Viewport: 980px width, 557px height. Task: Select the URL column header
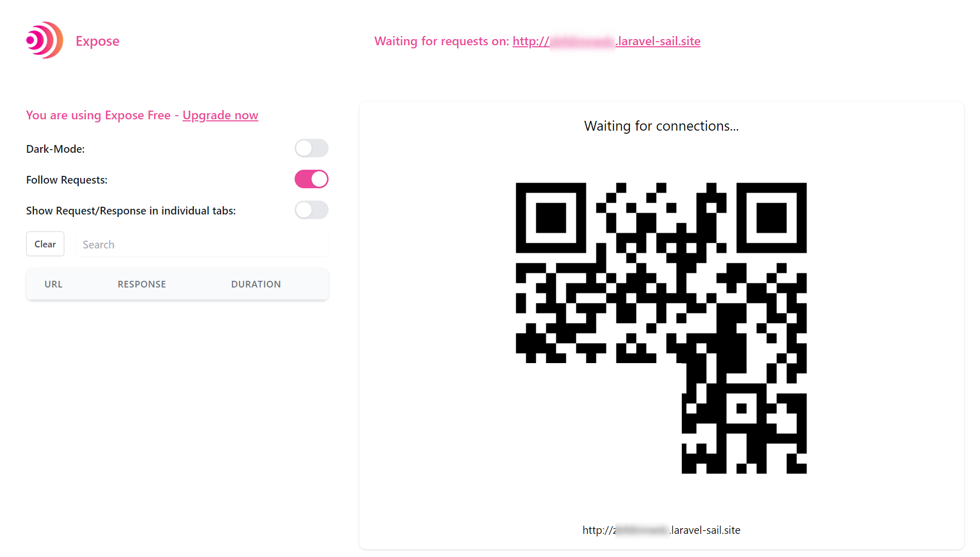point(53,284)
